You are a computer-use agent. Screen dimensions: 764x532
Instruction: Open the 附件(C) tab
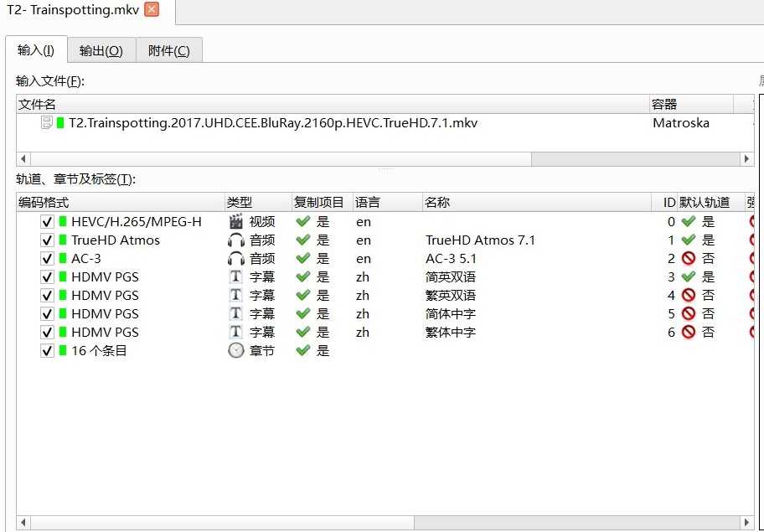[168, 50]
